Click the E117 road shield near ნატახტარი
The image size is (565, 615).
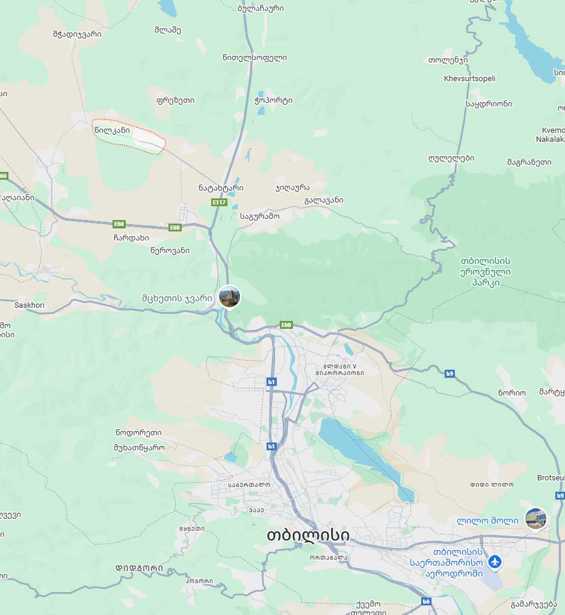(219, 202)
